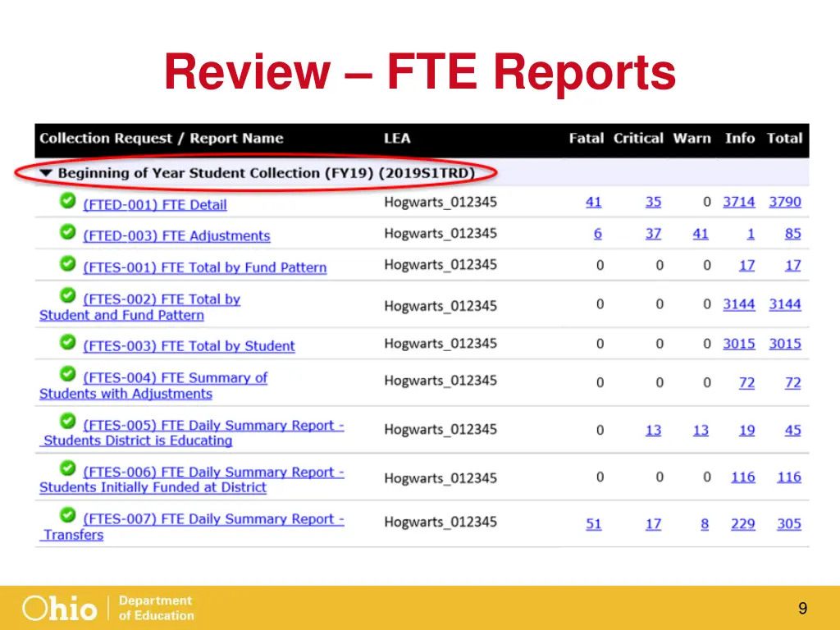Click Info count 229 for Transfers row

(x=743, y=524)
